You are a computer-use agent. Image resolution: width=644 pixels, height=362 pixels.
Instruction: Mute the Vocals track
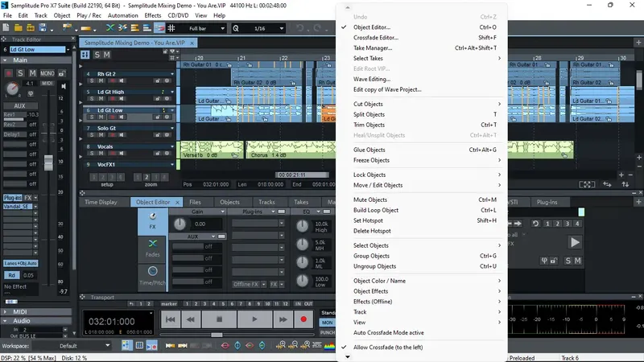point(101,153)
